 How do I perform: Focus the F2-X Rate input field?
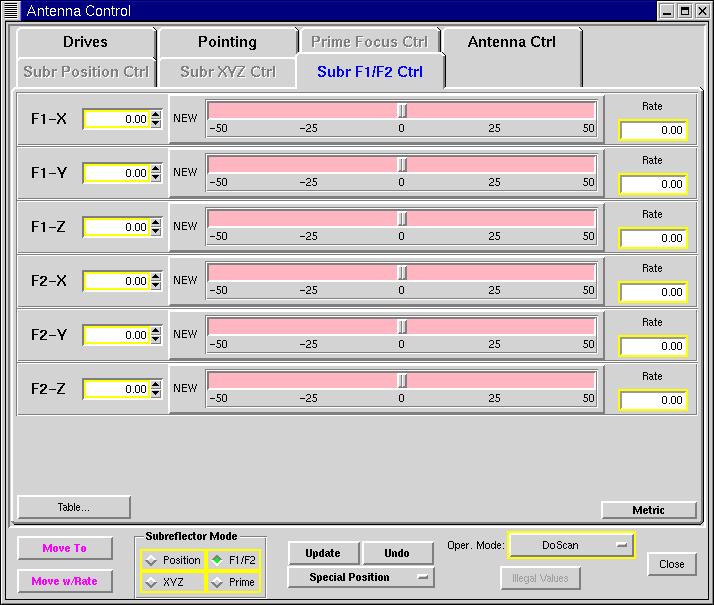point(653,292)
